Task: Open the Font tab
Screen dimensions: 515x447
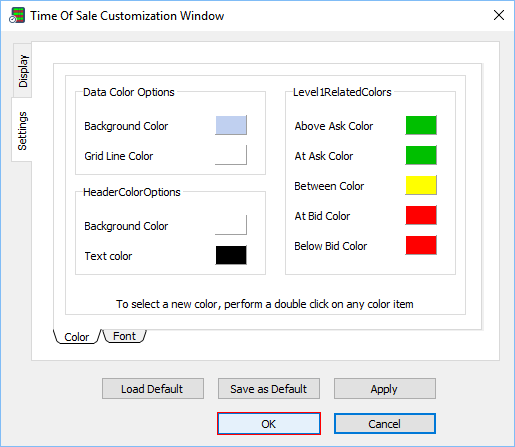Action: [x=124, y=336]
